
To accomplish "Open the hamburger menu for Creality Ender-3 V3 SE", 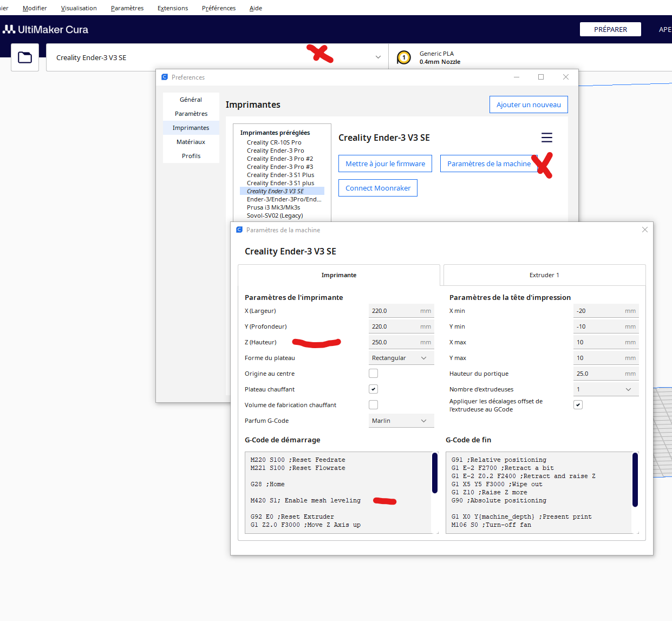I will [x=547, y=138].
